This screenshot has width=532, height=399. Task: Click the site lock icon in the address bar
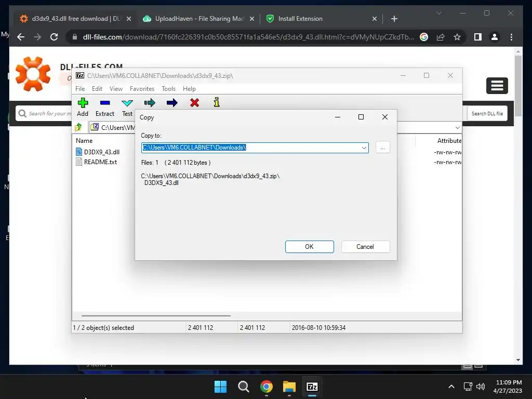tap(75, 37)
